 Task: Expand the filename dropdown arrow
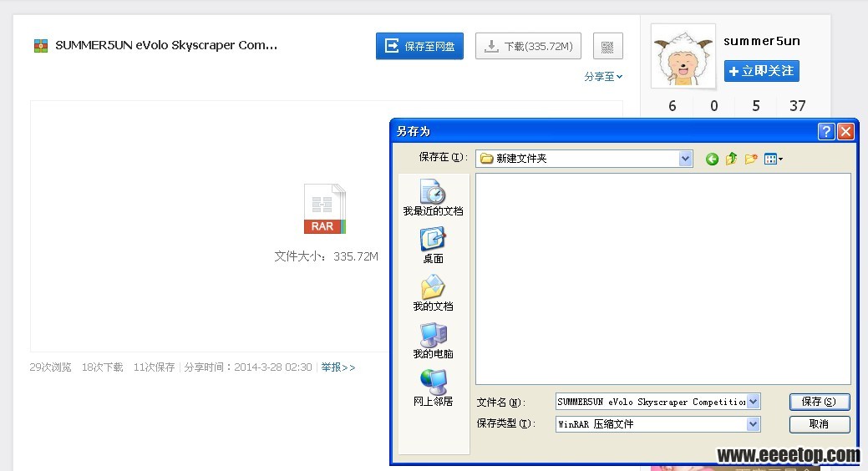pyautogui.click(x=753, y=402)
